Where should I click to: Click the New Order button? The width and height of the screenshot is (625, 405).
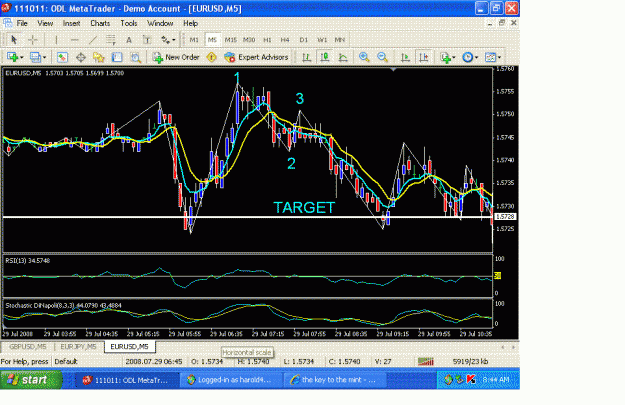tap(176, 57)
